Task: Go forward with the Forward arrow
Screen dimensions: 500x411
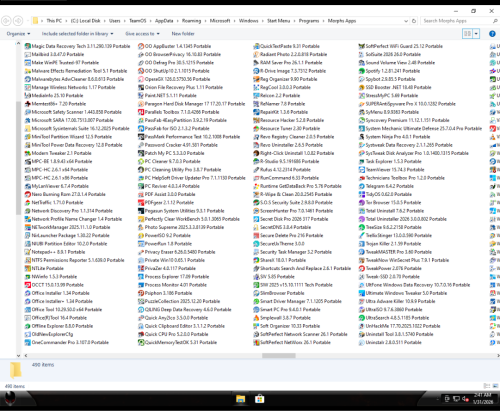Action: click(18, 21)
